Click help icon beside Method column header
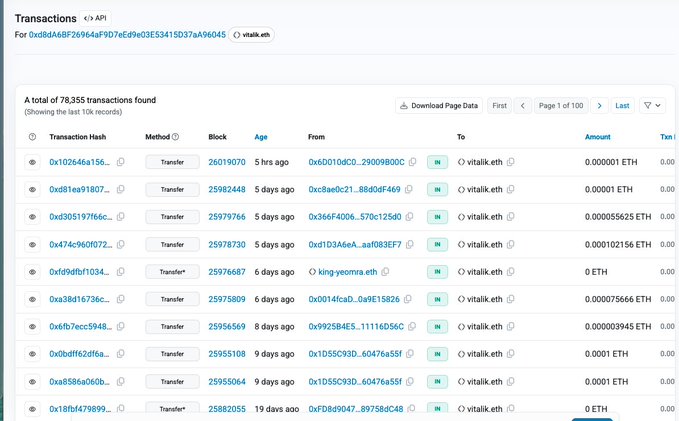This screenshot has height=421, width=679. coord(175,137)
